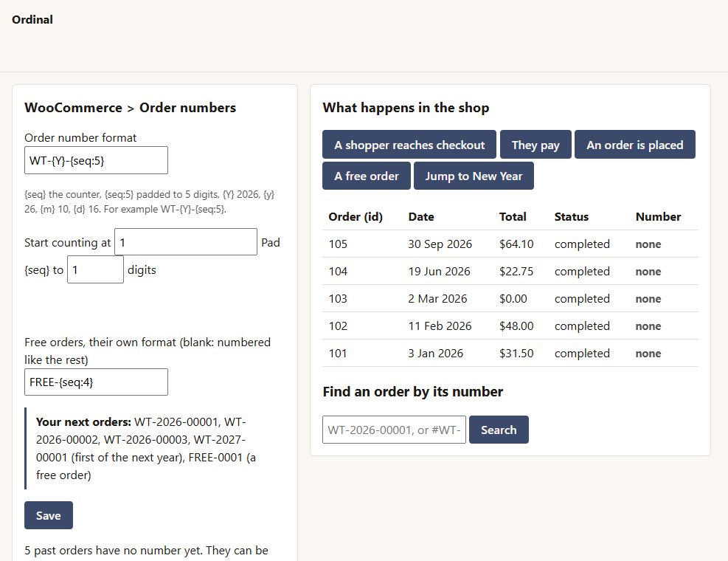Click the Date column header

pyautogui.click(x=422, y=216)
